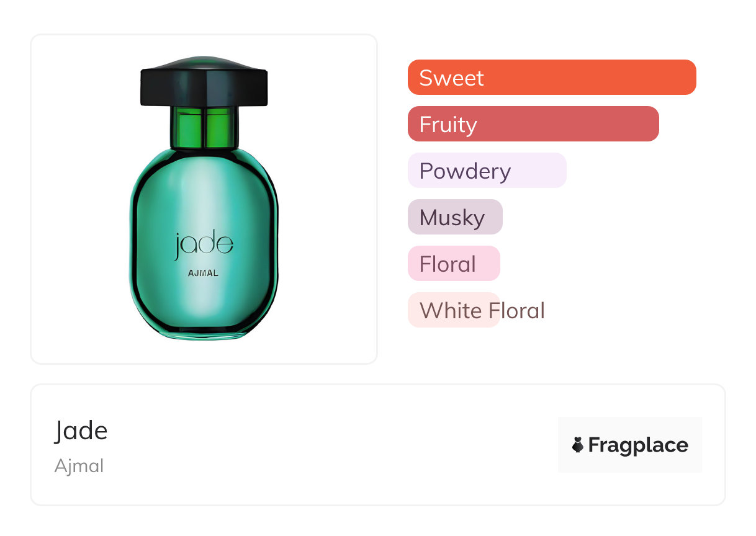
Task: Click the word Fruity in the red bar
Action: tap(448, 124)
